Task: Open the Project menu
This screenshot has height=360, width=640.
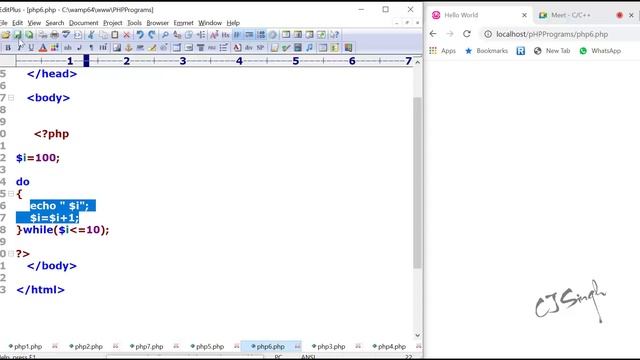Action: pos(113,23)
